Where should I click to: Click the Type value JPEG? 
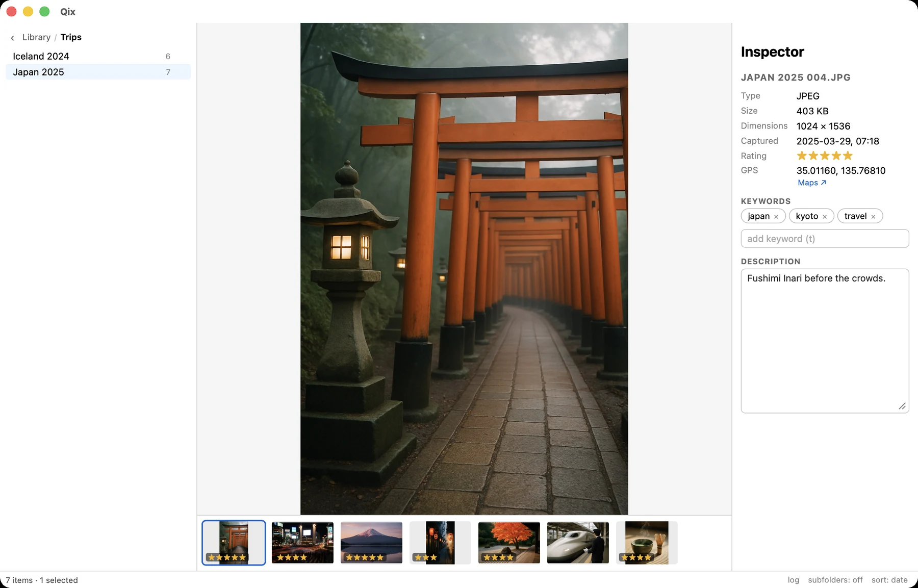tap(808, 96)
